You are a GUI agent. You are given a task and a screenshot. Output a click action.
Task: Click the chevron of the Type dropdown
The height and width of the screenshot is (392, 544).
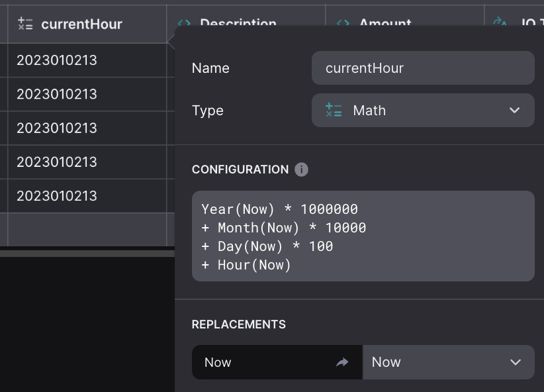[x=514, y=111]
